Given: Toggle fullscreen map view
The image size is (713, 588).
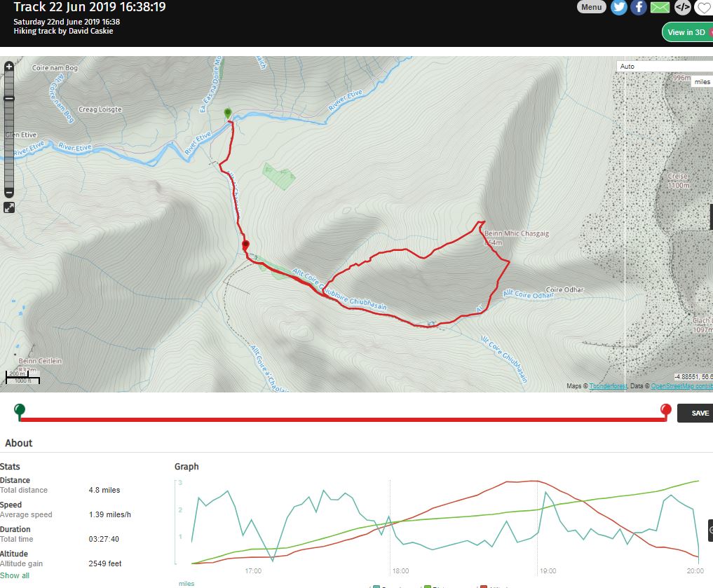Looking at the screenshot, I should point(9,207).
